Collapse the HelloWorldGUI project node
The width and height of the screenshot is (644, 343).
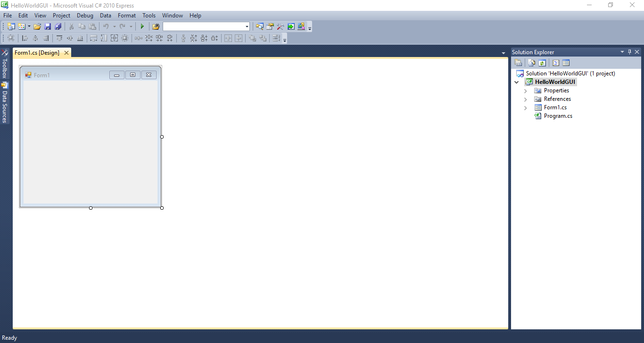tap(517, 82)
